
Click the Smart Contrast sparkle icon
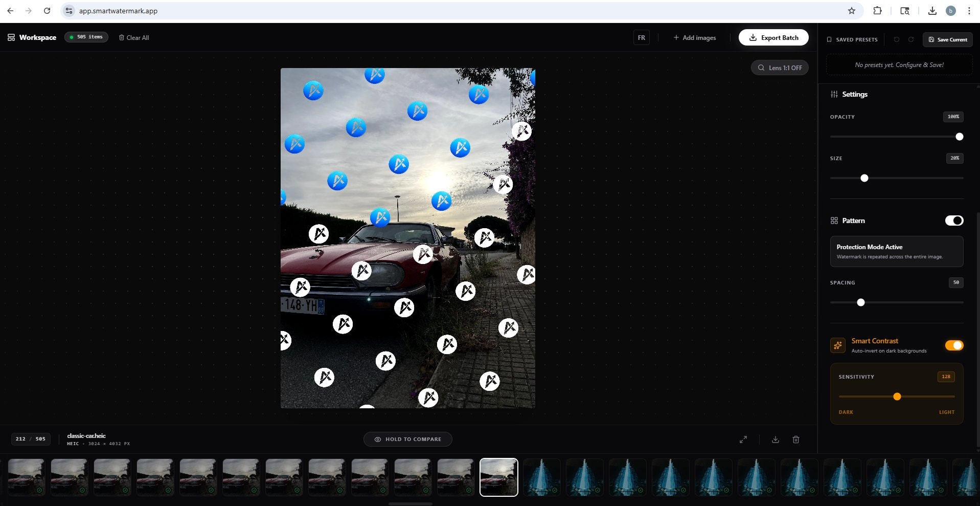pos(838,345)
